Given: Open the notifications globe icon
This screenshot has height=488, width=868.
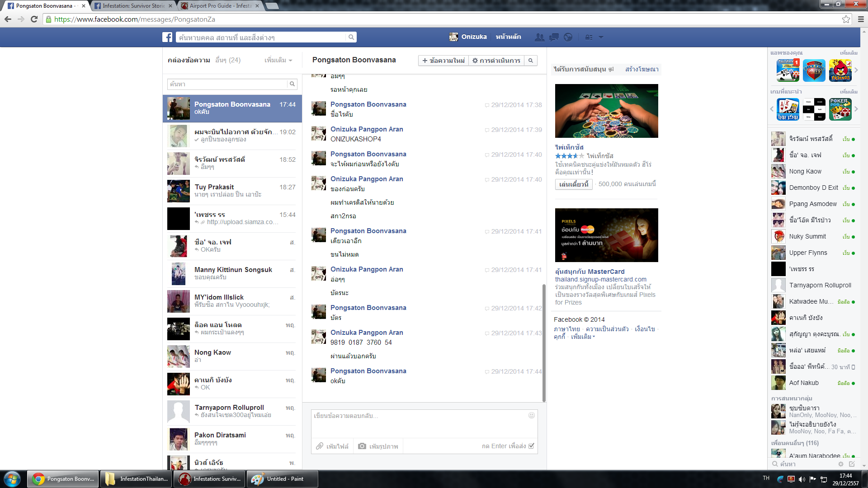Looking at the screenshot, I should 568,37.
